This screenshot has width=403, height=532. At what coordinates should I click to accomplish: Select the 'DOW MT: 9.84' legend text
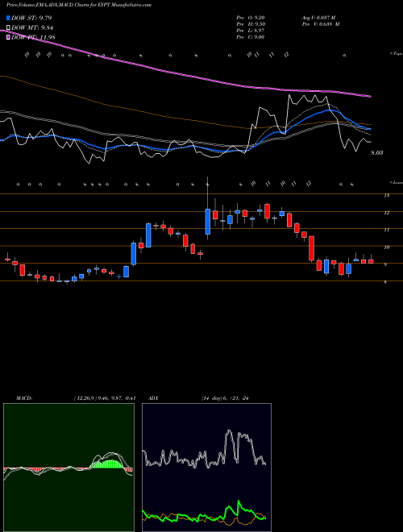32,28
